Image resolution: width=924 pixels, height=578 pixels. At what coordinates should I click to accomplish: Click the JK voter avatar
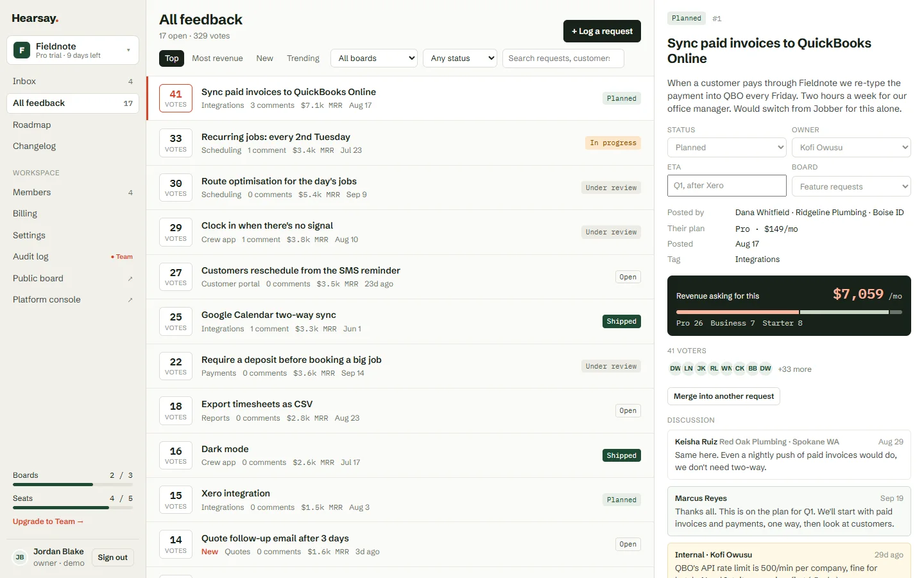coord(701,369)
